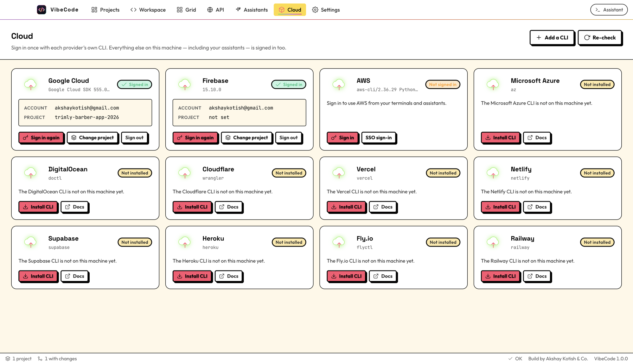
Task: Click the Railway cloud icon
Action: [x=493, y=242]
